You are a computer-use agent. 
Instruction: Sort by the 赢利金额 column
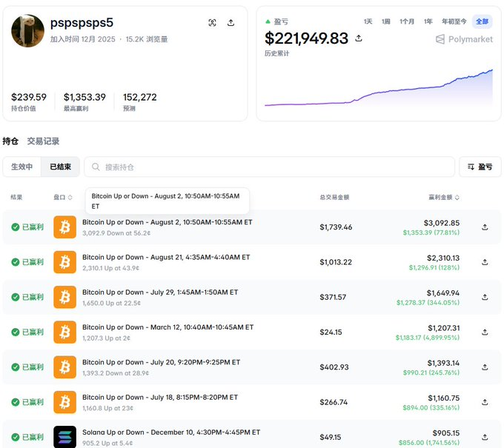(443, 197)
